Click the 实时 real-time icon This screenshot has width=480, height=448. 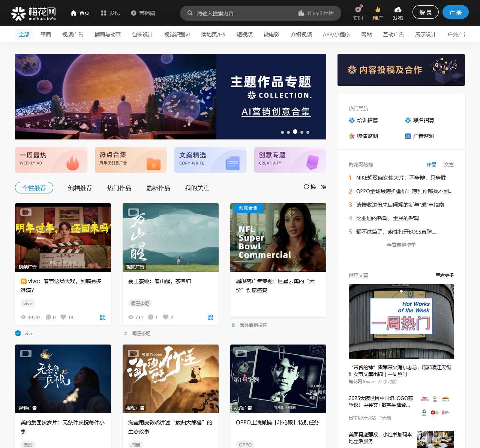coord(358,9)
